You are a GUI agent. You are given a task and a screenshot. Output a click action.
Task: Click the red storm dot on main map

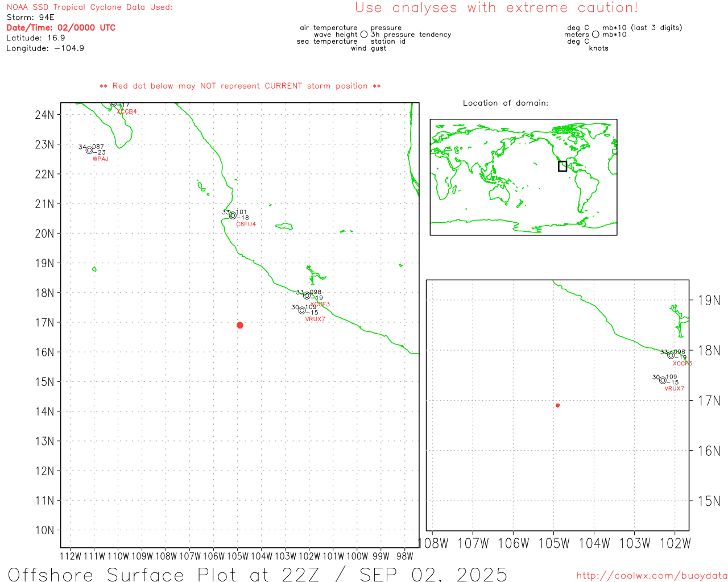click(x=240, y=325)
